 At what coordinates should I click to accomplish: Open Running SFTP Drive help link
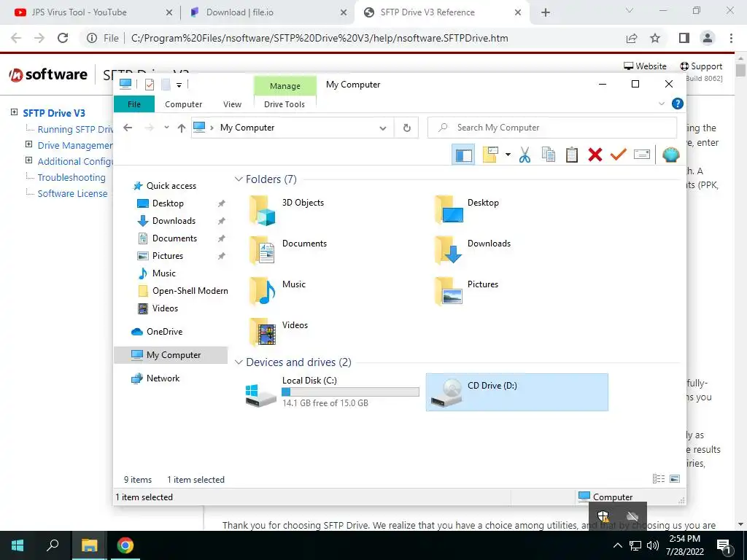click(x=75, y=129)
